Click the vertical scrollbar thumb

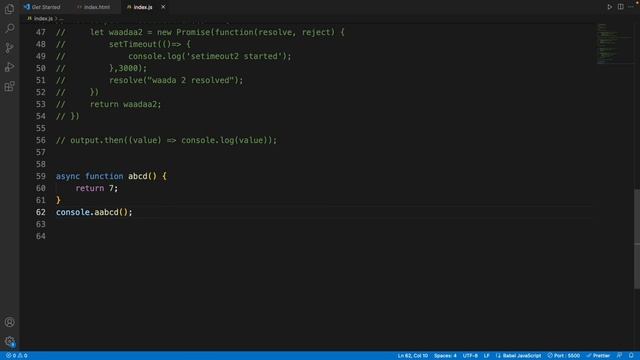(x=637, y=239)
